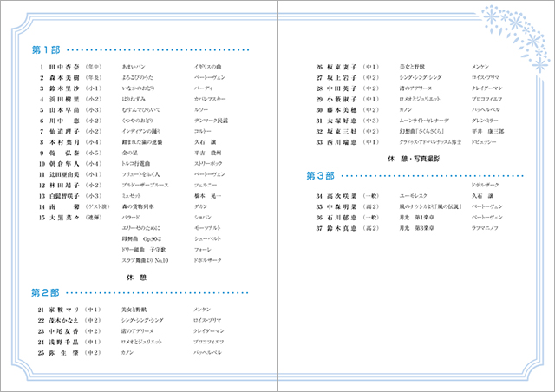
Task: Click the piece title 'はりねずみ'
Action: 134,99
